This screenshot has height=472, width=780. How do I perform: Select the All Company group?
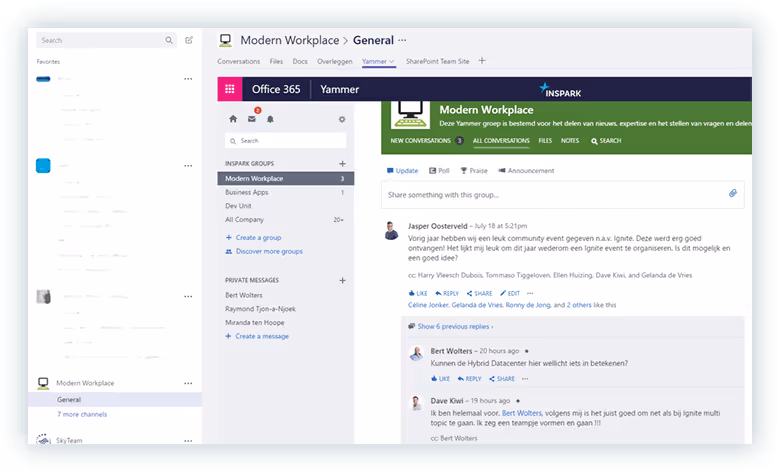pyautogui.click(x=286, y=219)
